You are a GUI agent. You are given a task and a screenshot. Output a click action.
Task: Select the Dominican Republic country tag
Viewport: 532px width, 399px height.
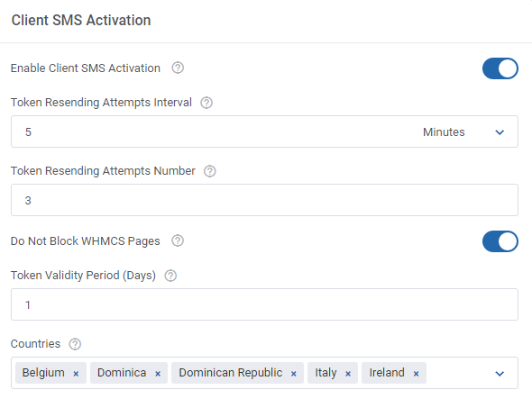(x=237, y=373)
